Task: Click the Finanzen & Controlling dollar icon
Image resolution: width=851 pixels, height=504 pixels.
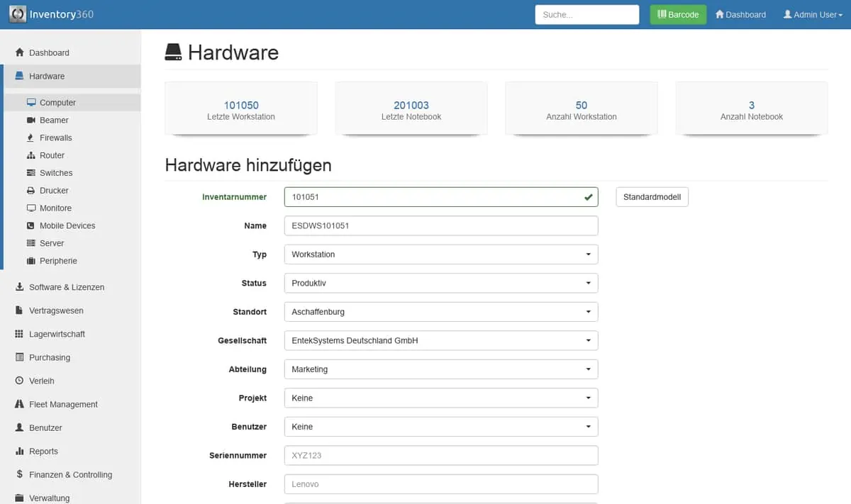Action: (x=20, y=474)
